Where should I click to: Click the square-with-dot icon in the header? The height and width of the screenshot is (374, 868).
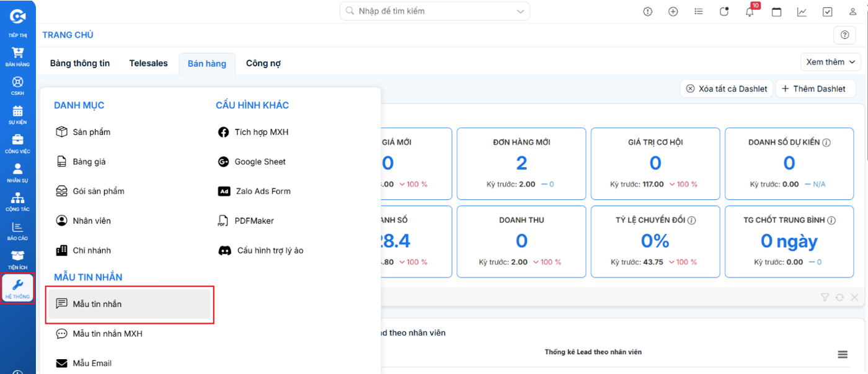(724, 11)
